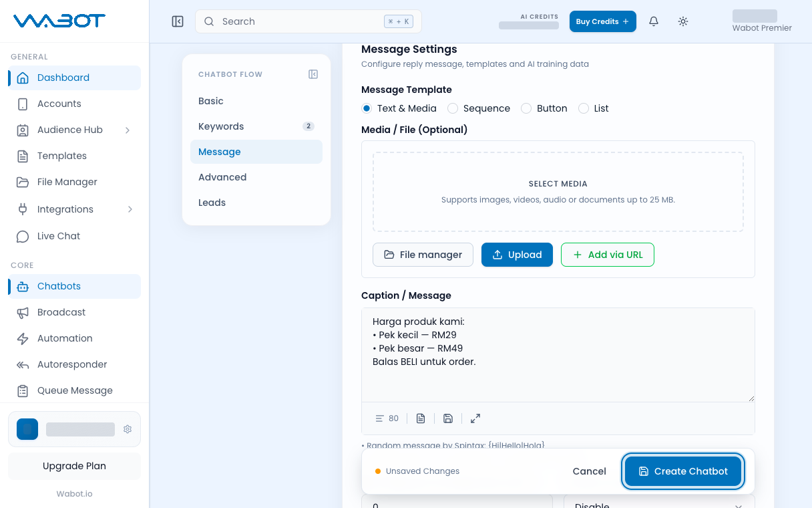Select the Sequence template radio option
The width and height of the screenshot is (812, 508).
tap(453, 108)
